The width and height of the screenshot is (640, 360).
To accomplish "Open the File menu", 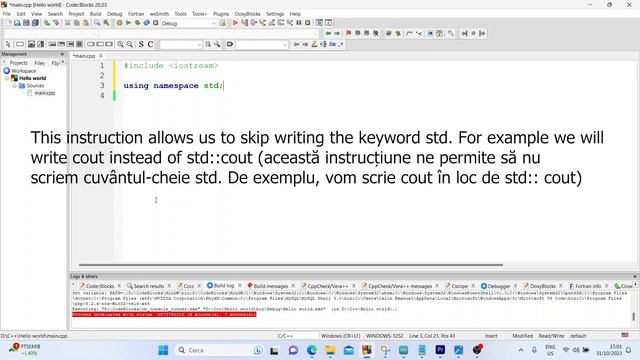I will [7, 14].
